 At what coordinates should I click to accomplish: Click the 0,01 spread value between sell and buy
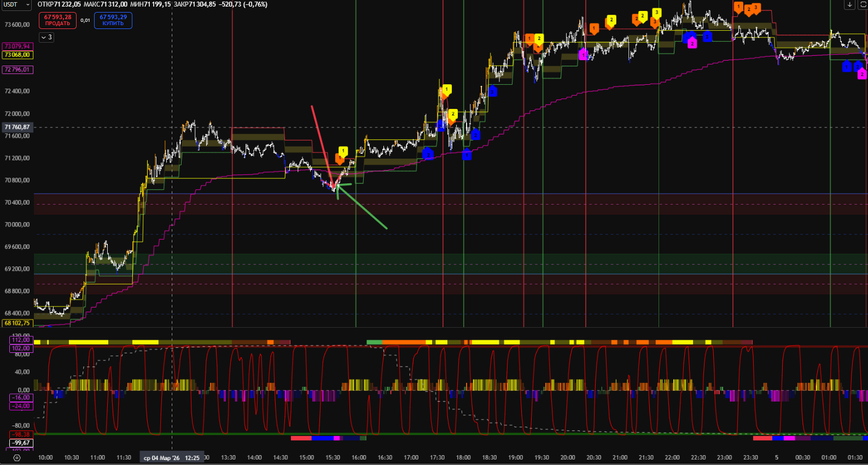(x=85, y=20)
